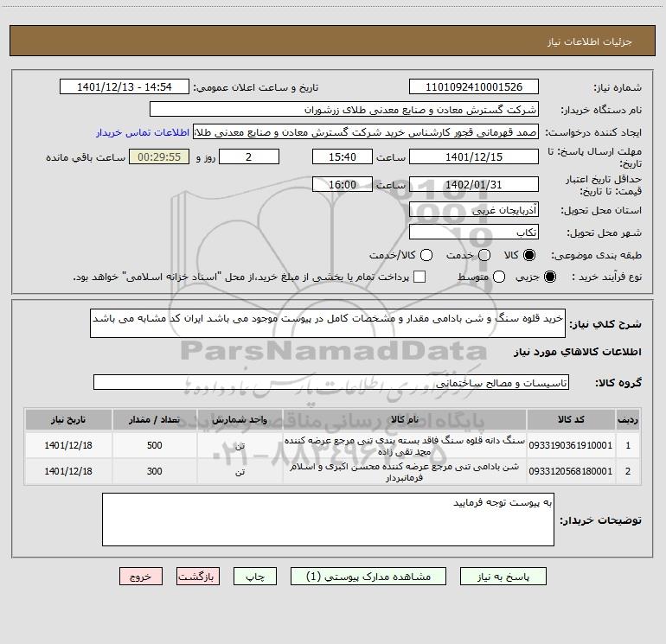The width and height of the screenshot is (666, 644).
Task: Click the buyer notes text area
Action: [328, 520]
